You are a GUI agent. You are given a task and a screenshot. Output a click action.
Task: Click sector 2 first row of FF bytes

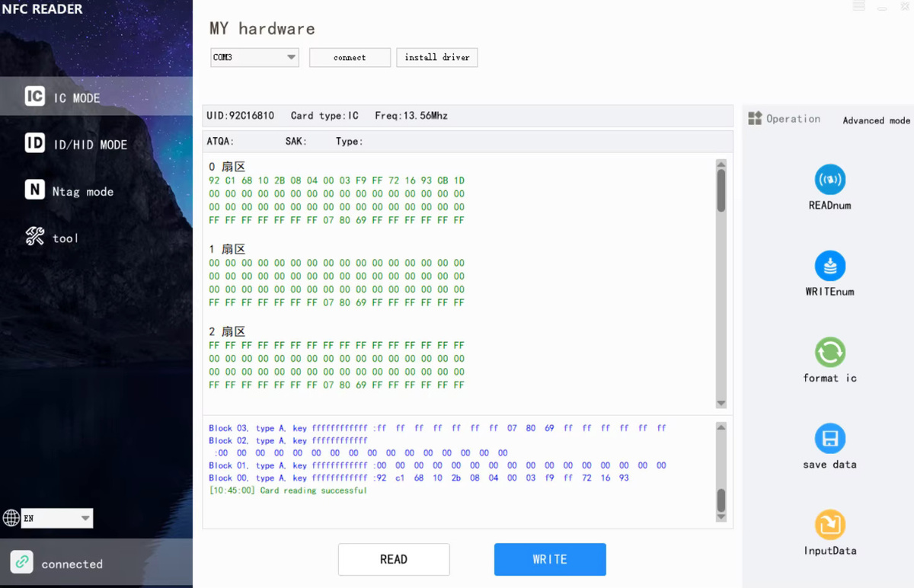point(337,345)
